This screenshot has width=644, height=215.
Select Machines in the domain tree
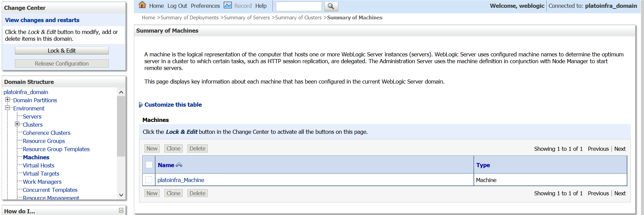click(x=36, y=157)
